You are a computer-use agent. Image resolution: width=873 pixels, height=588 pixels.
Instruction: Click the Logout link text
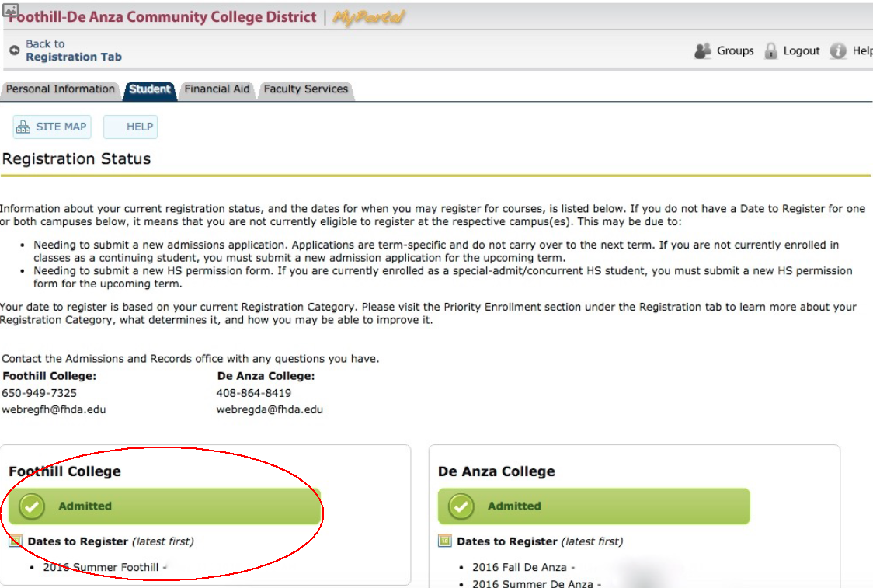[x=802, y=50]
